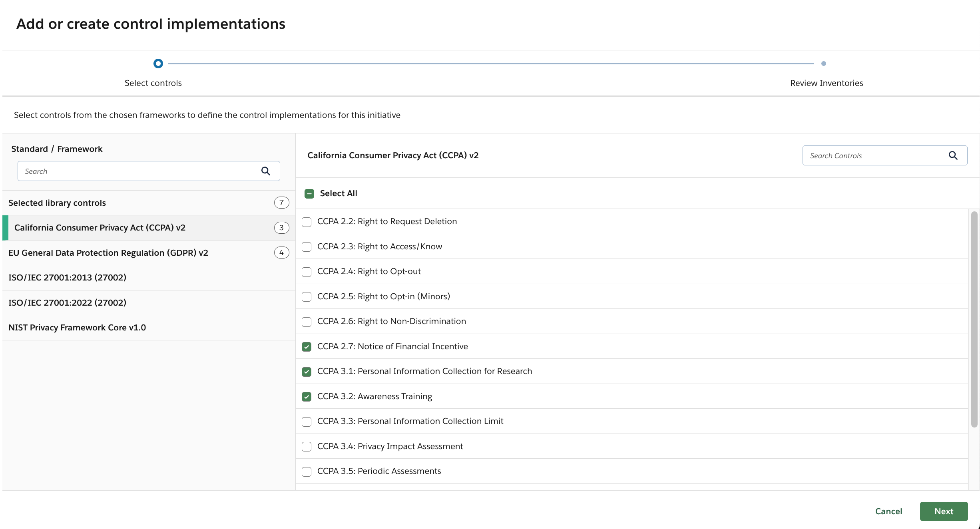Viewport: 980px width, 529px height.
Task: Uncheck CCPA 3.1 Personal Information Collection for Research
Action: pos(307,372)
